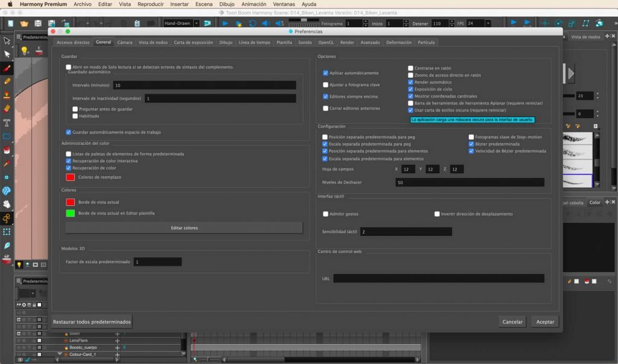Viewport: 618px width, 364px height.
Task: Select the Brush tool in the tools toolbar
Action: click(7, 68)
